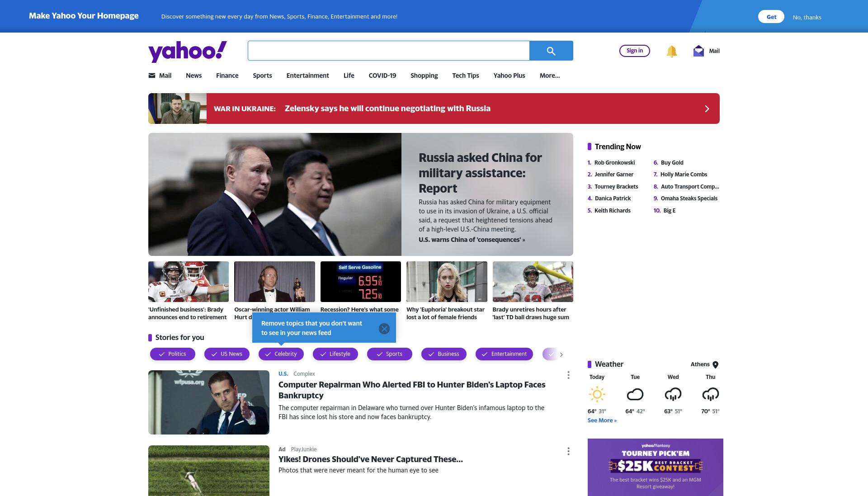Open trending topic Tourney Brackets

pos(616,187)
